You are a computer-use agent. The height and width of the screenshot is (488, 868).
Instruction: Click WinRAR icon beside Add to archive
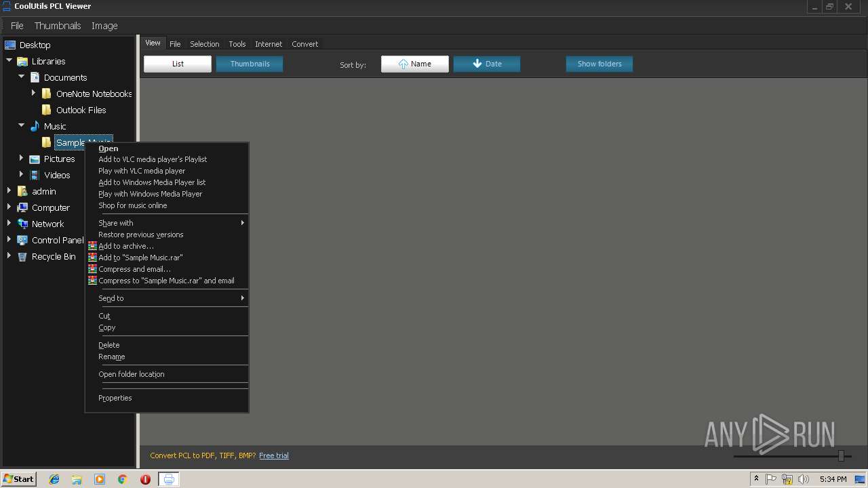tap(92, 246)
